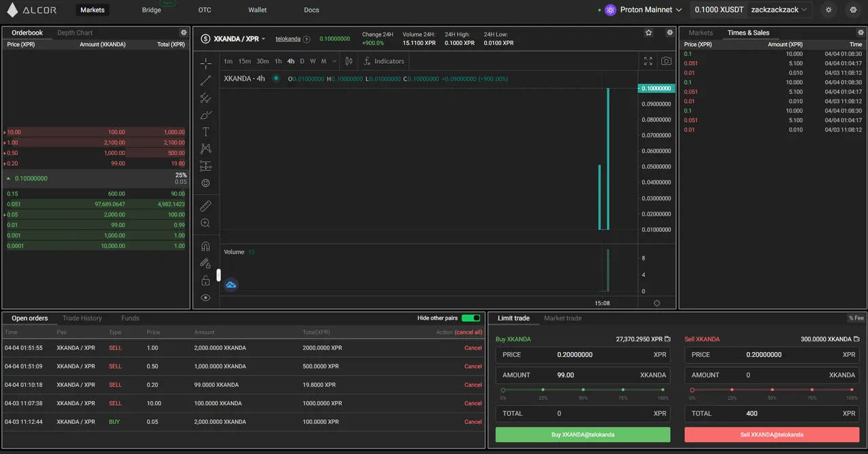Cancel the SELL order priced 10.00
The image size is (868, 454).
click(x=473, y=403)
